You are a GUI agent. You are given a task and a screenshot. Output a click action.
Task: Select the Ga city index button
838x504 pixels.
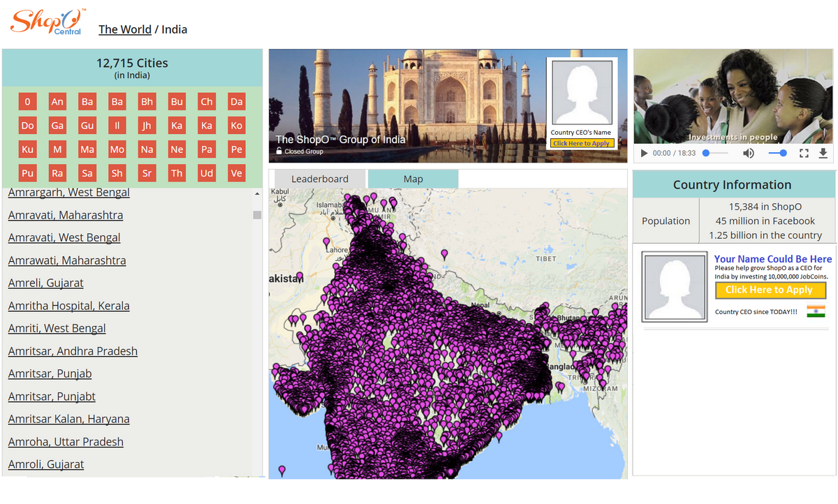coord(57,126)
